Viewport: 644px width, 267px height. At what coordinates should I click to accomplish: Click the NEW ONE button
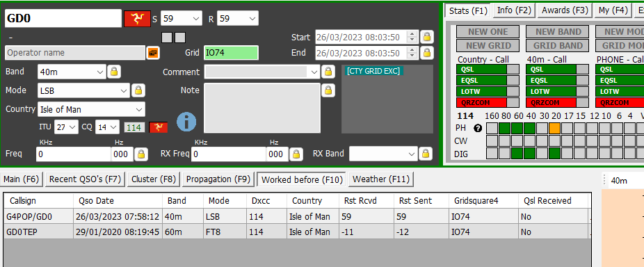click(488, 31)
